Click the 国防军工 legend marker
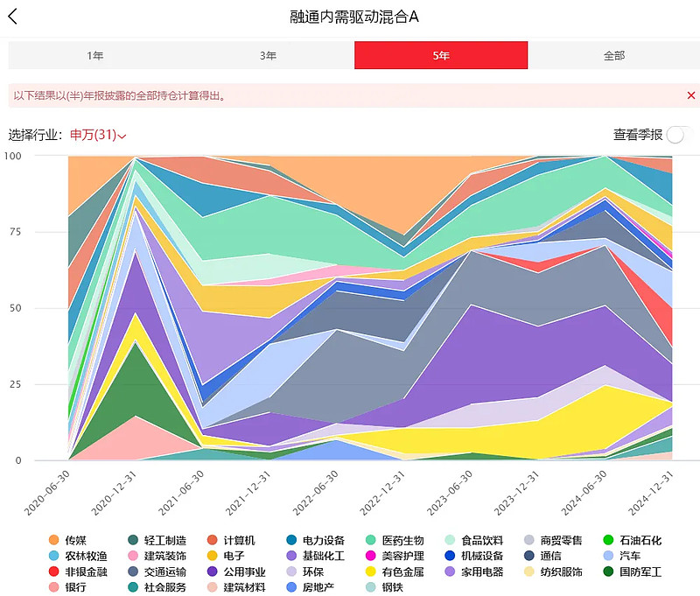This screenshot has width=700, height=596. coord(608,571)
